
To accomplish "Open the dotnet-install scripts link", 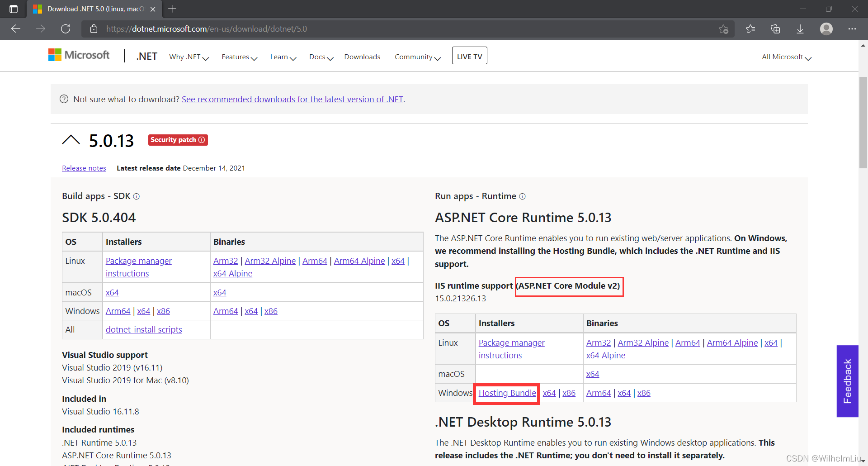I will [x=144, y=330].
